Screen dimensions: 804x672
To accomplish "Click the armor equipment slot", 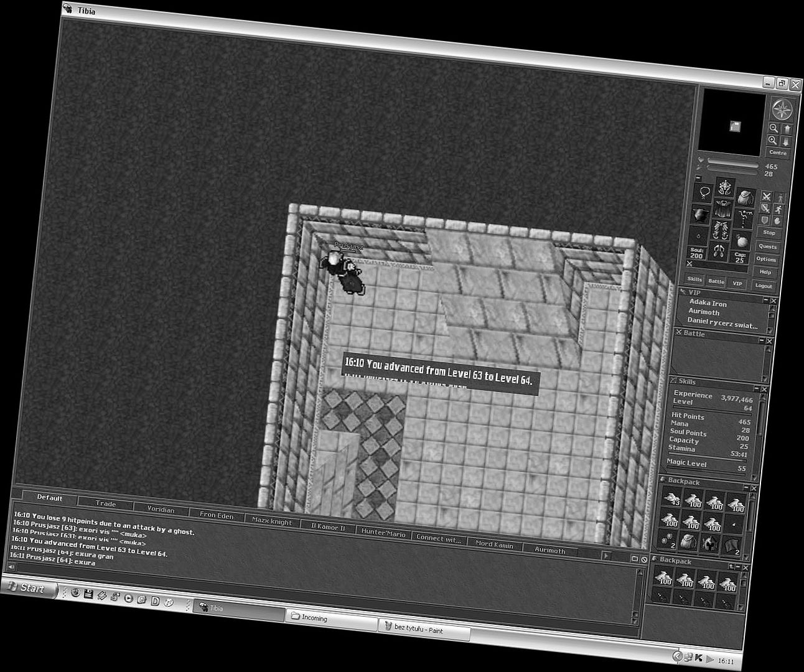I will click(723, 208).
